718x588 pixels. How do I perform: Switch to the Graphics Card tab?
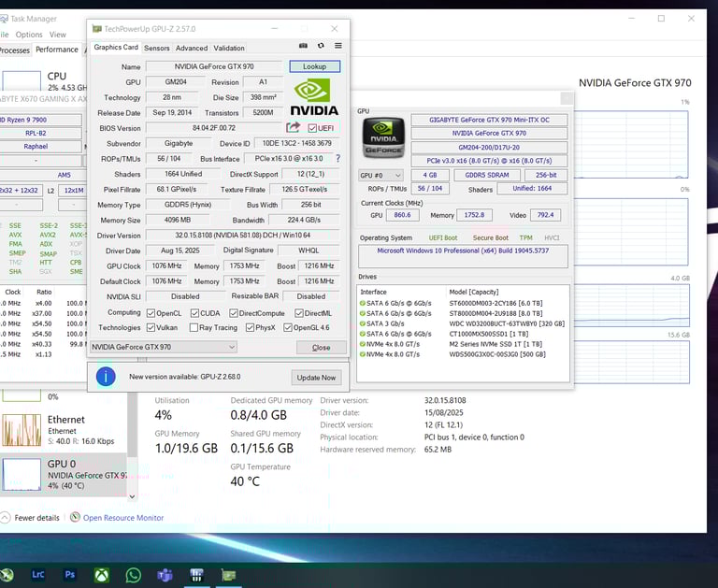[116, 47]
